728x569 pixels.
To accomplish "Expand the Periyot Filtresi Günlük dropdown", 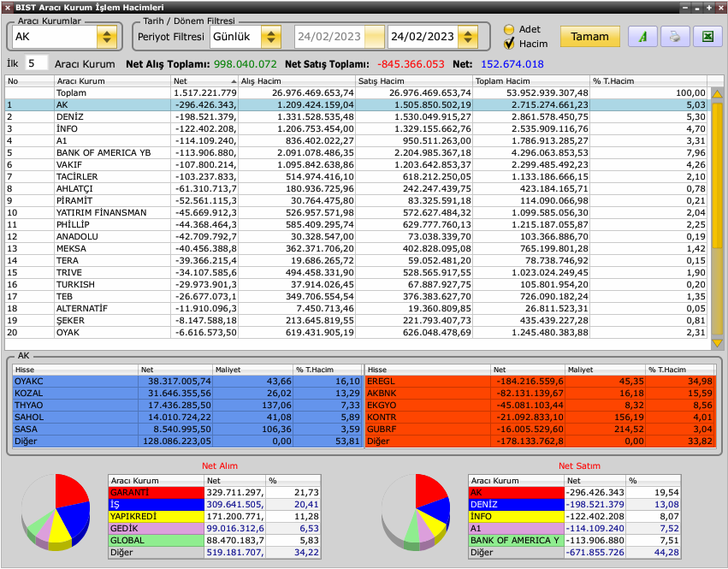I will (271, 37).
